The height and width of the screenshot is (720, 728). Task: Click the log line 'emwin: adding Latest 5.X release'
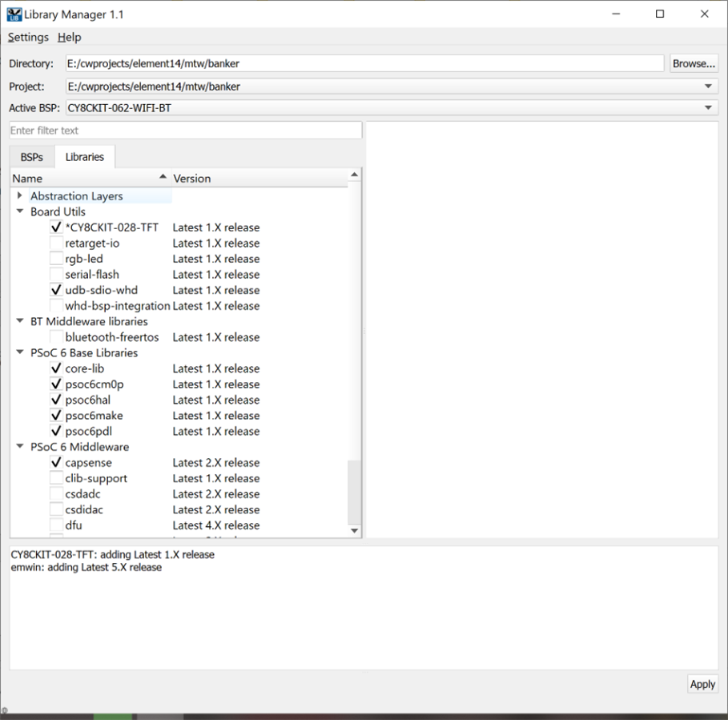(86, 567)
